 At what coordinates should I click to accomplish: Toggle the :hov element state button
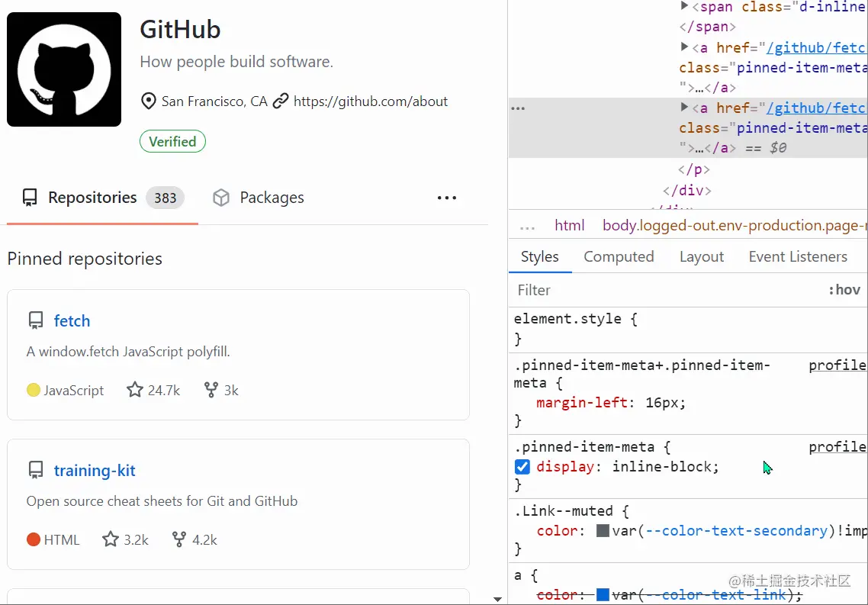click(x=844, y=289)
